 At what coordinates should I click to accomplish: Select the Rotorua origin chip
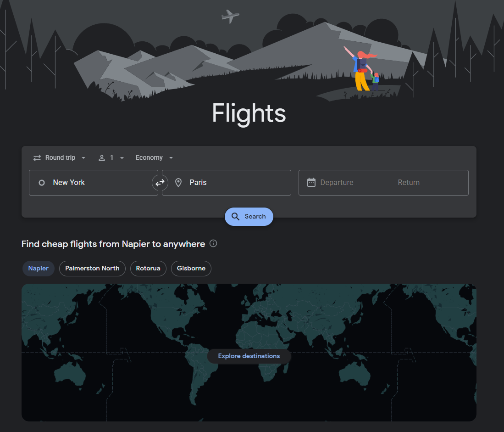click(x=148, y=268)
